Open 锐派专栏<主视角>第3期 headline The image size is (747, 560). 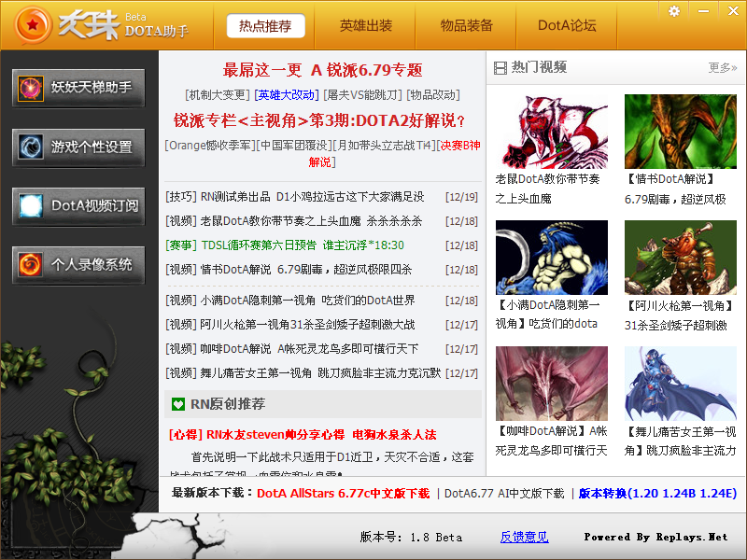(319, 120)
